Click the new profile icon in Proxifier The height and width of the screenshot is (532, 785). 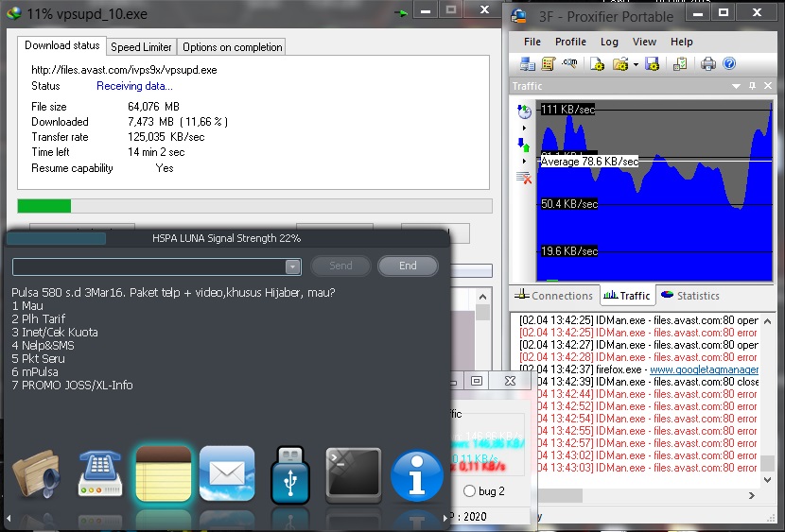(597, 64)
